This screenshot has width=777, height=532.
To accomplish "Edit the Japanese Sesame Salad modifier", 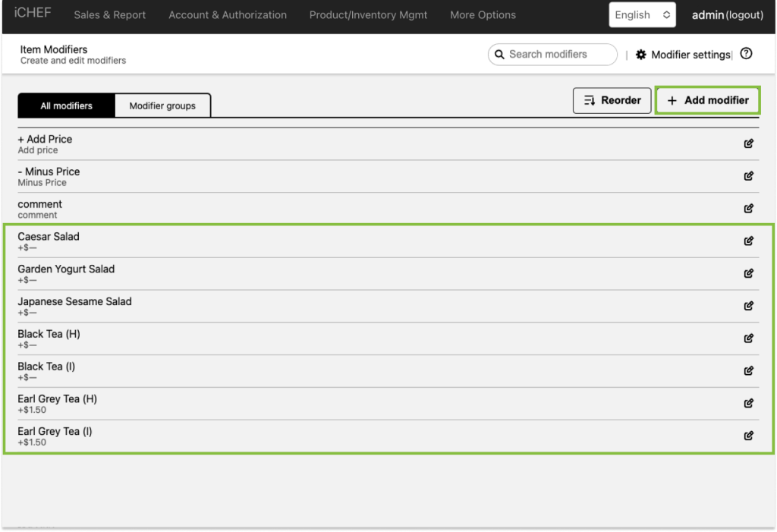I will [x=749, y=306].
